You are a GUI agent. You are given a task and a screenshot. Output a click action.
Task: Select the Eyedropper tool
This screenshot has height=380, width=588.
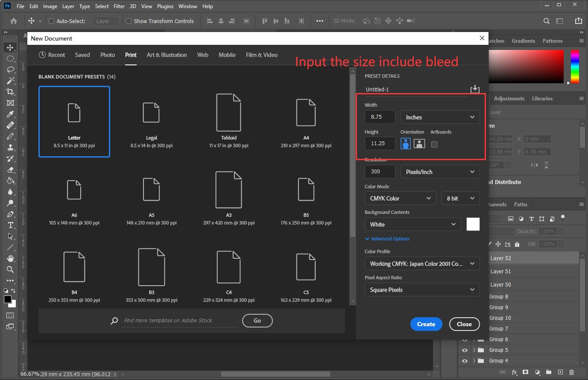(10, 114)
